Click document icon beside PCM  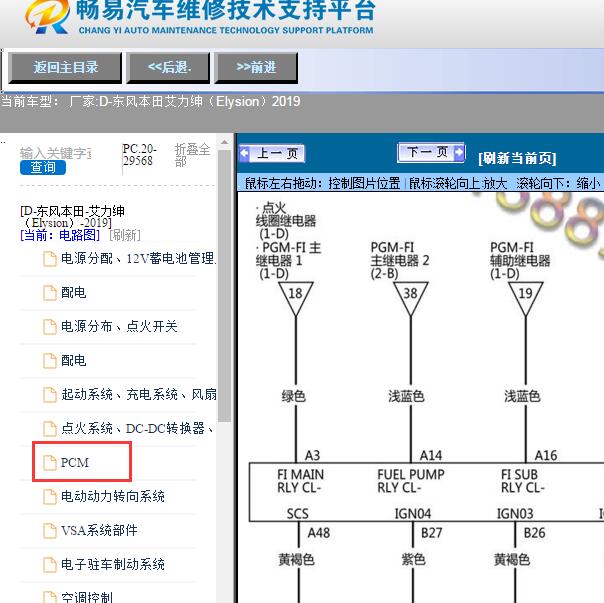tap(50, 462)
